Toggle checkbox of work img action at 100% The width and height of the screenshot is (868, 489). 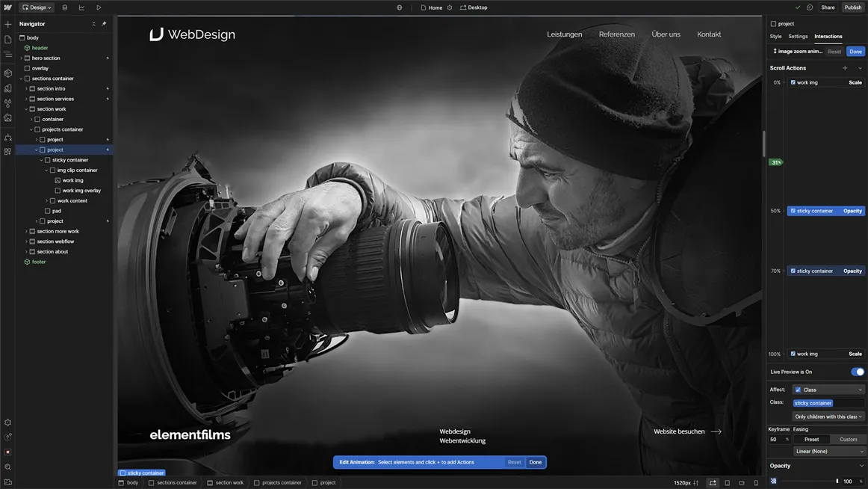point(793,354)
